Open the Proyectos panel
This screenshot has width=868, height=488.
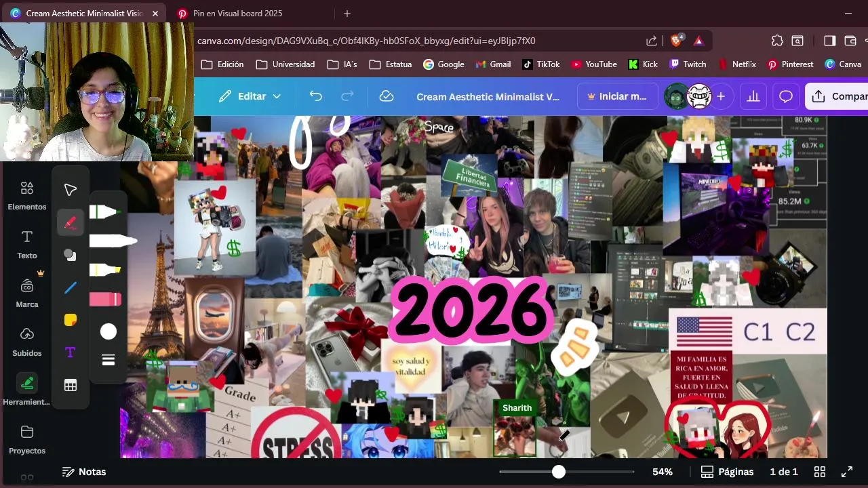tap(27, 439)
